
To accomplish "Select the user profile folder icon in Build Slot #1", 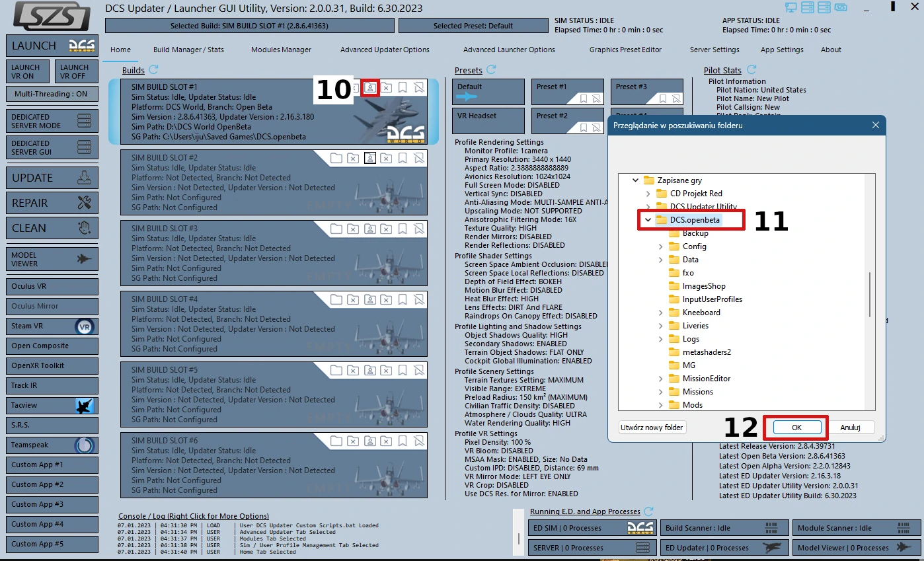I will [371, 87].
